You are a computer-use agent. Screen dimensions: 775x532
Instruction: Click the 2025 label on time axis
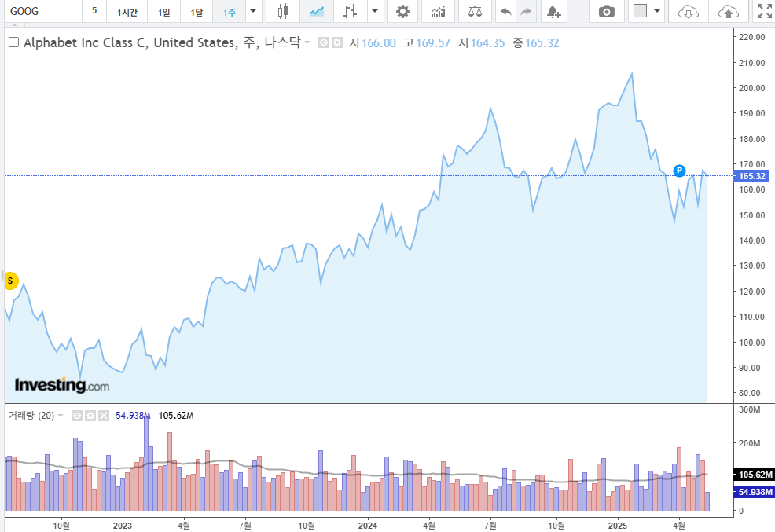[x=618, y=526]
